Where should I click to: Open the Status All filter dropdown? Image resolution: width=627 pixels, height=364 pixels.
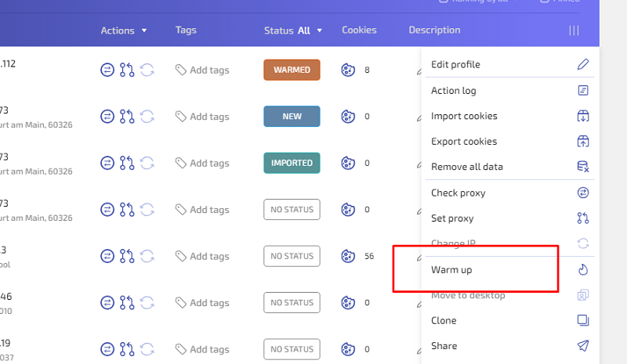293,31
